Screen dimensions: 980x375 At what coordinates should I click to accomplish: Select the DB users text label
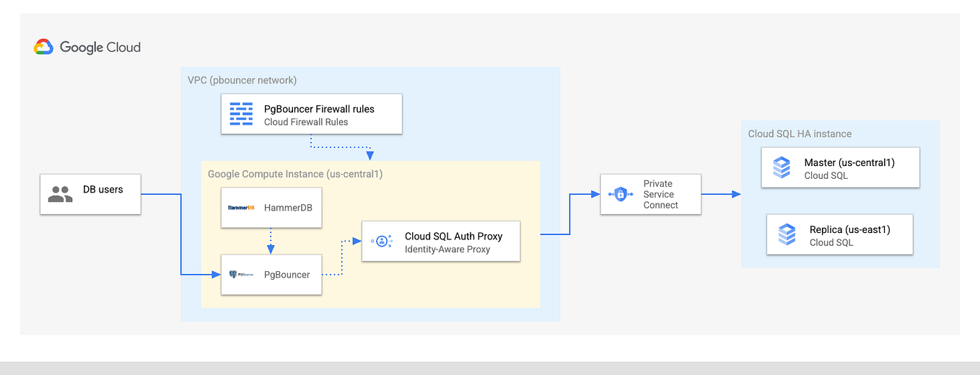click(x=103, y=190)
